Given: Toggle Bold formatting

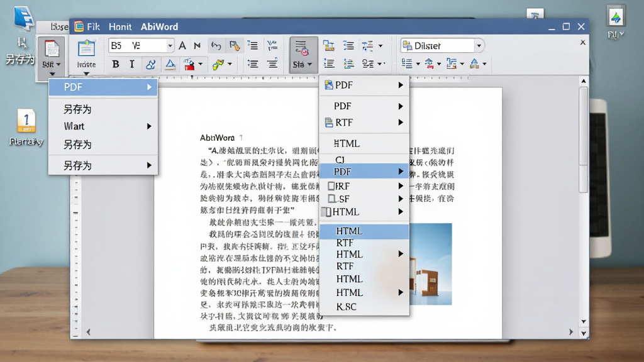Looking at the screenshot, I should pos(116,64).
